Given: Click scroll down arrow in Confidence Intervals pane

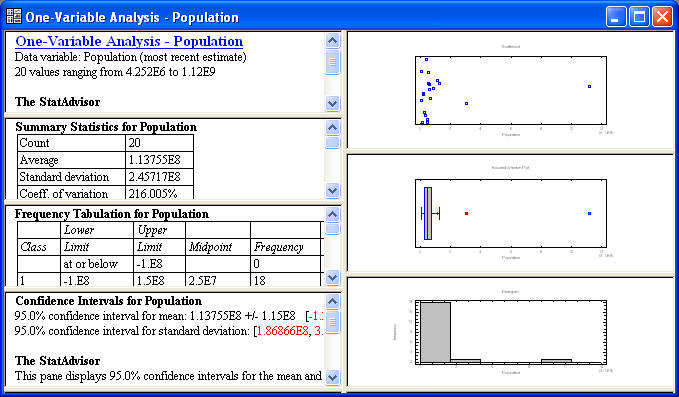Looking at the screenshot, I should [332, 377].
